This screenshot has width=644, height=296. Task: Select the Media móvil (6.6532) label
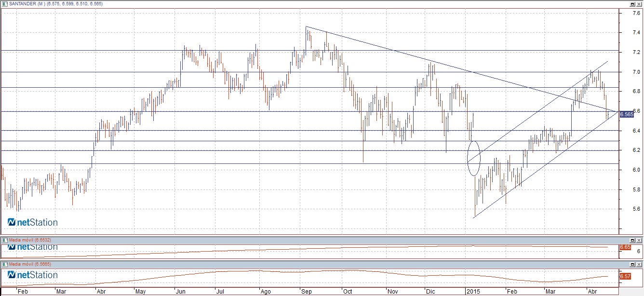(29, 240)
